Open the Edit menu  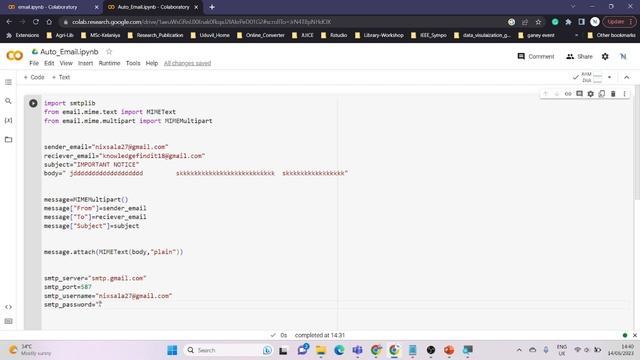[x=49, y=63]
